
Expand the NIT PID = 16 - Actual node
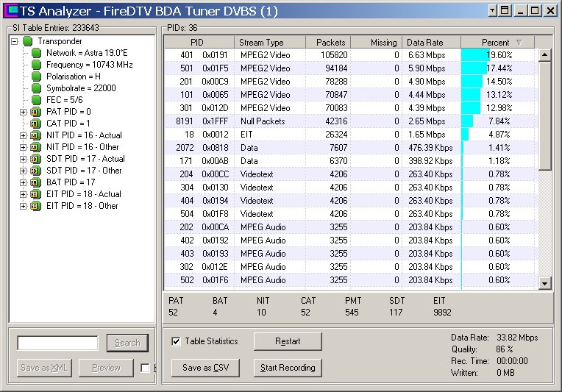tap(23, 135)
